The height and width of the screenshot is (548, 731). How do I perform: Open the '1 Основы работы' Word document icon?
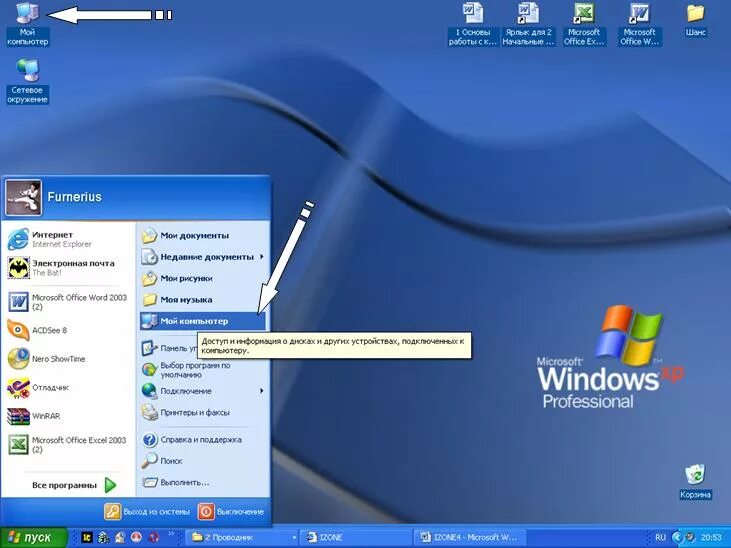(x=473, y=24)
